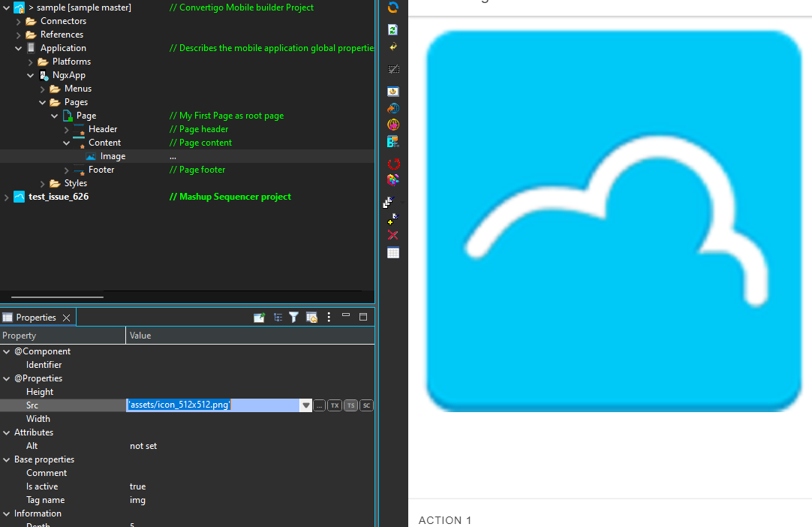Image resolution: width=812 pixels, height=527 pixels.
Task: Open Properties view kebab menu
Action: click(329, 318)
